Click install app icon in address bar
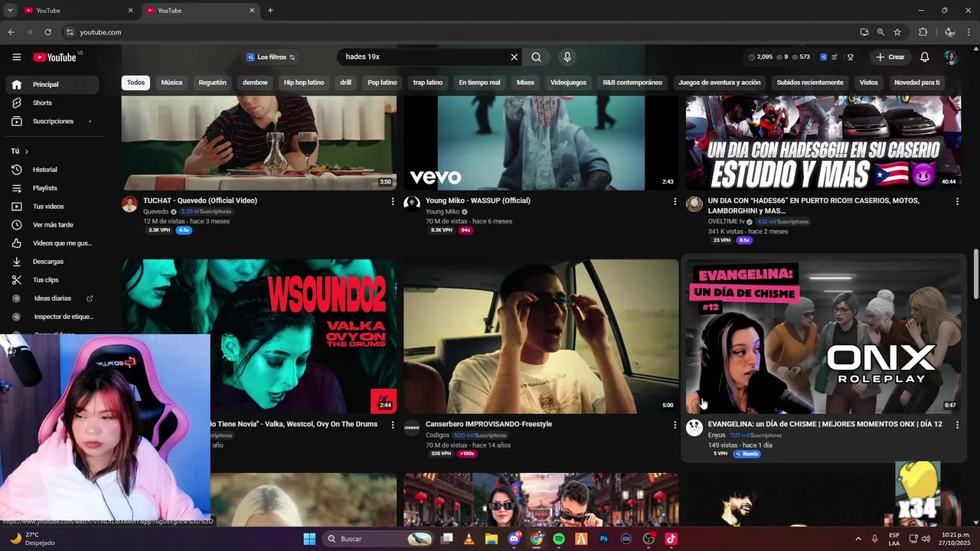Viewport: 980px width, 551px height. pos(864,32)
